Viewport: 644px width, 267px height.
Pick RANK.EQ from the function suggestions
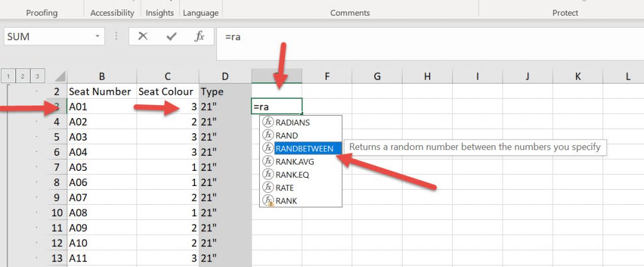coord(293,175)
